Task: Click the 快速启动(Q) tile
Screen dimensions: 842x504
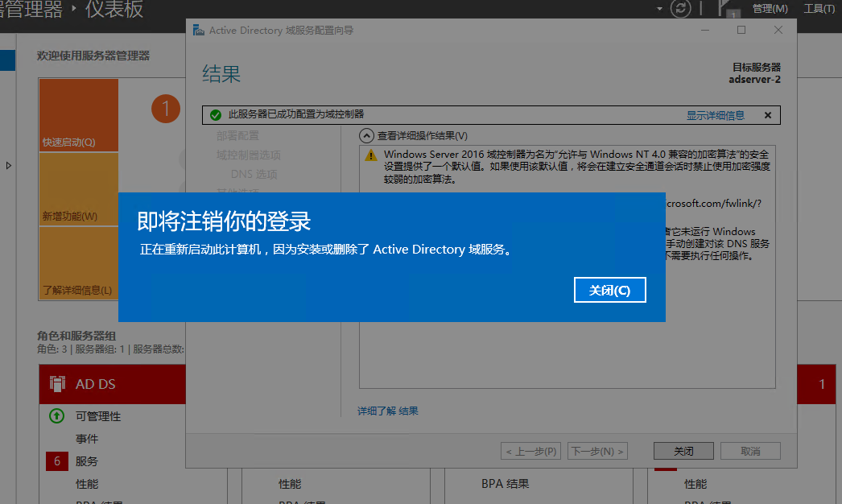Action: click(x=79, y=115)
